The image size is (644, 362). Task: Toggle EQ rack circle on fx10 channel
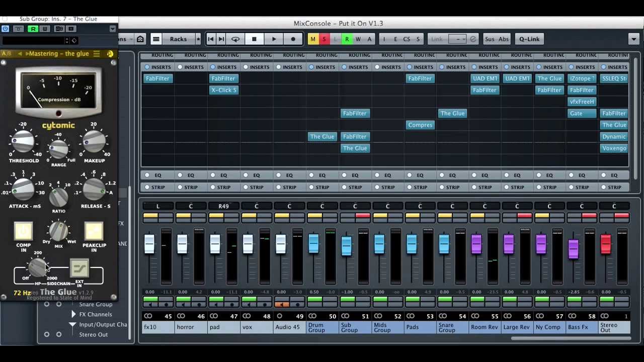(x=147, y=175)
